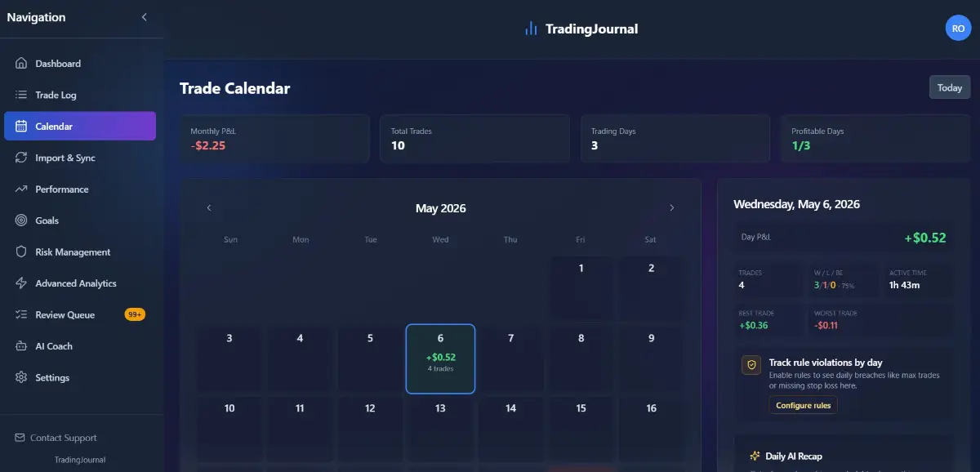Open Performance menu item

click(x=80, y=189)
